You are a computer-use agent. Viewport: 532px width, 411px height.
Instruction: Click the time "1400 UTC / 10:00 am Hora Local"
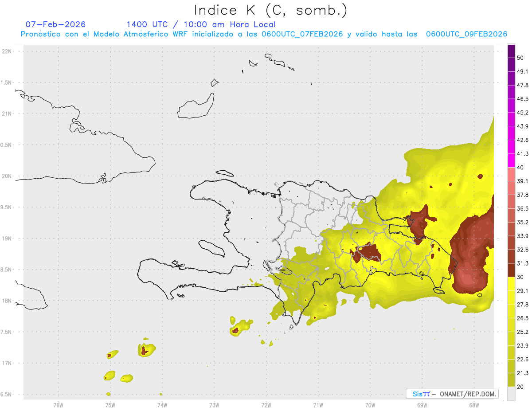tap(201, 24)
